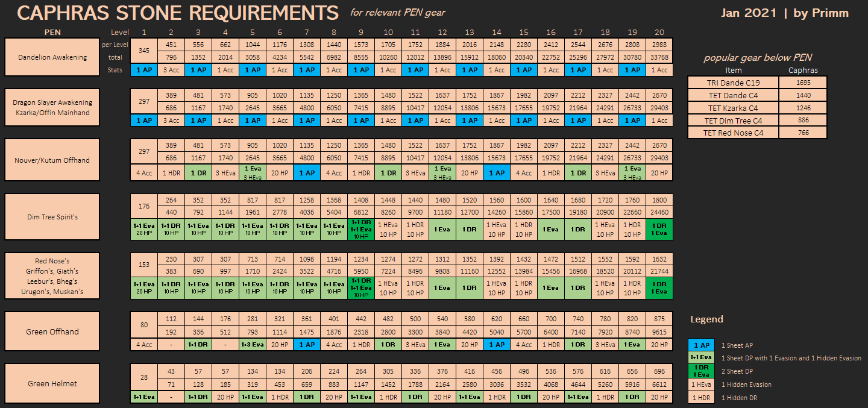The width and height of the screenshot is (868, 408).
Task: Click the Level row label
Action: tap(119, 32)
